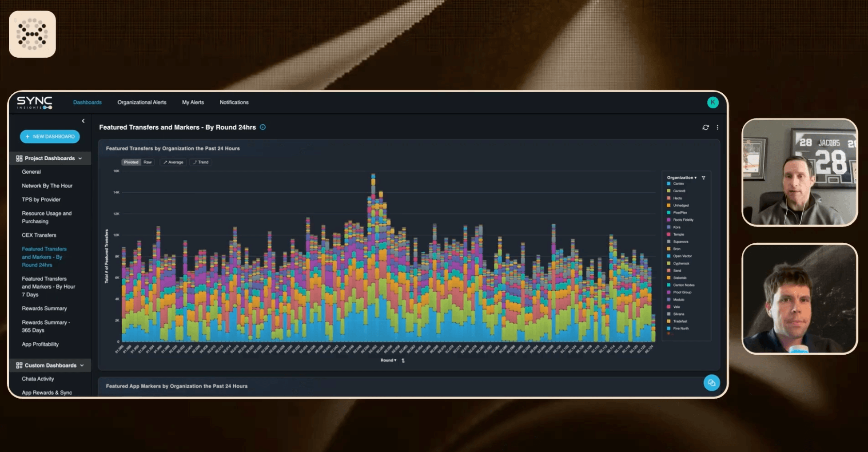Open the user avatar K menu
This screenshot has width=868, height=452.
pyautogui.click(x=713, y=103)
